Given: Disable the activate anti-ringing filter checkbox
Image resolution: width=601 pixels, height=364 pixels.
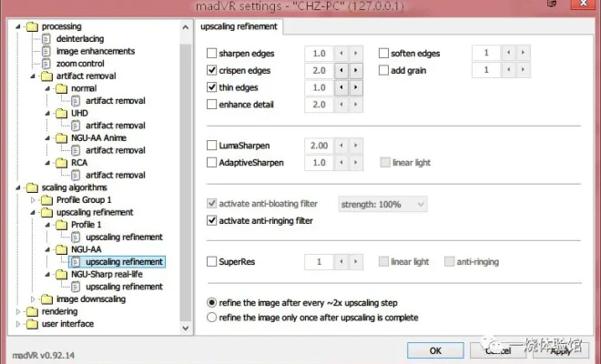Looking at the screenshot, I should pyautogui.click(x=212, y=220).
